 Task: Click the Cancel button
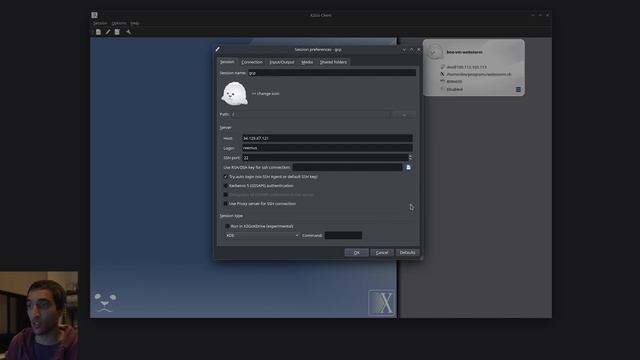pos(382,253)
